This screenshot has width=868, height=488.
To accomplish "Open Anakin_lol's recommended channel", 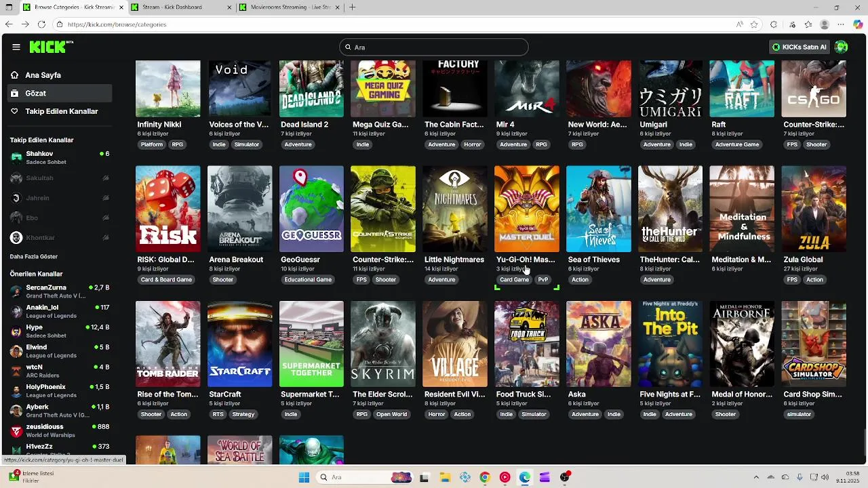I will coord(60,311).
